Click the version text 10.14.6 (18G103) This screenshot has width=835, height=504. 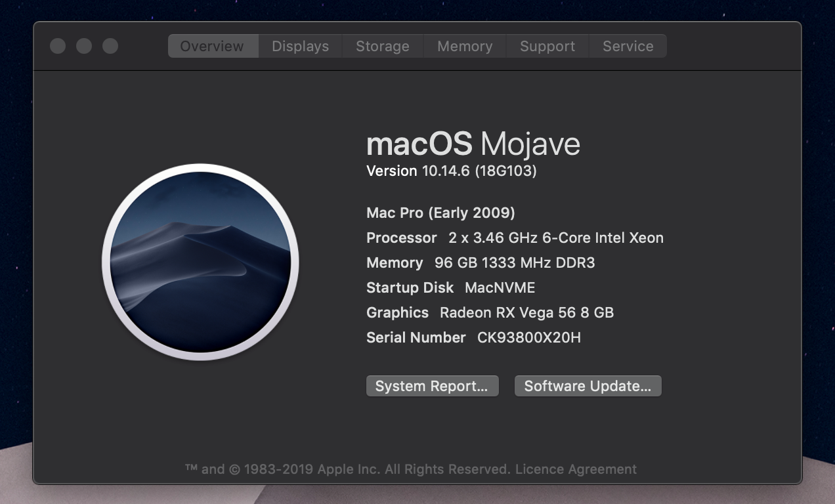click(479, 171)
